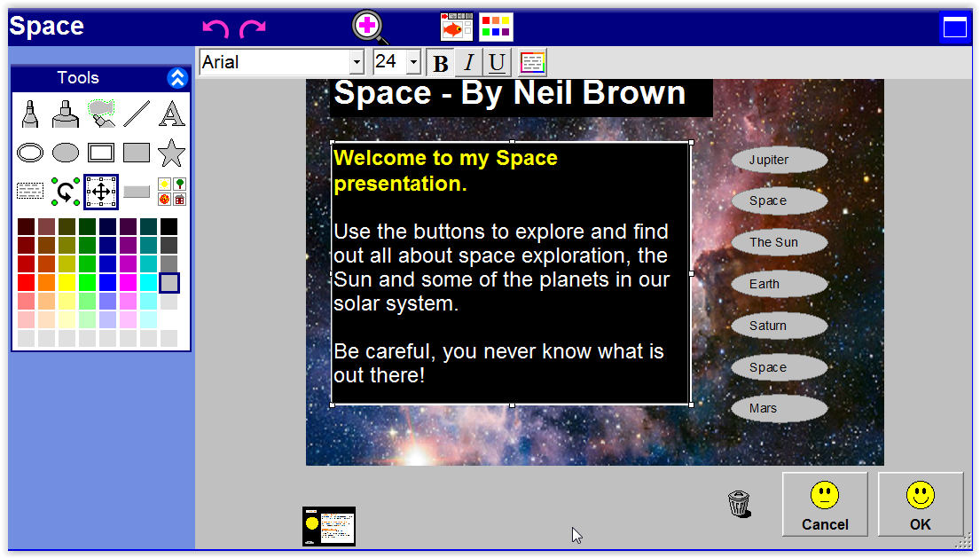Open the fish picture bank icon
980x558 pixels.
456,27
